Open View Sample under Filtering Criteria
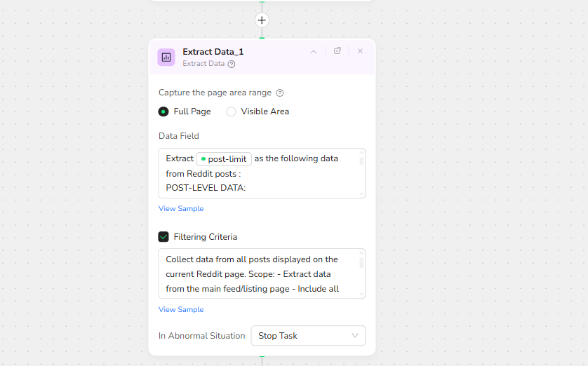 click(181, 309)
